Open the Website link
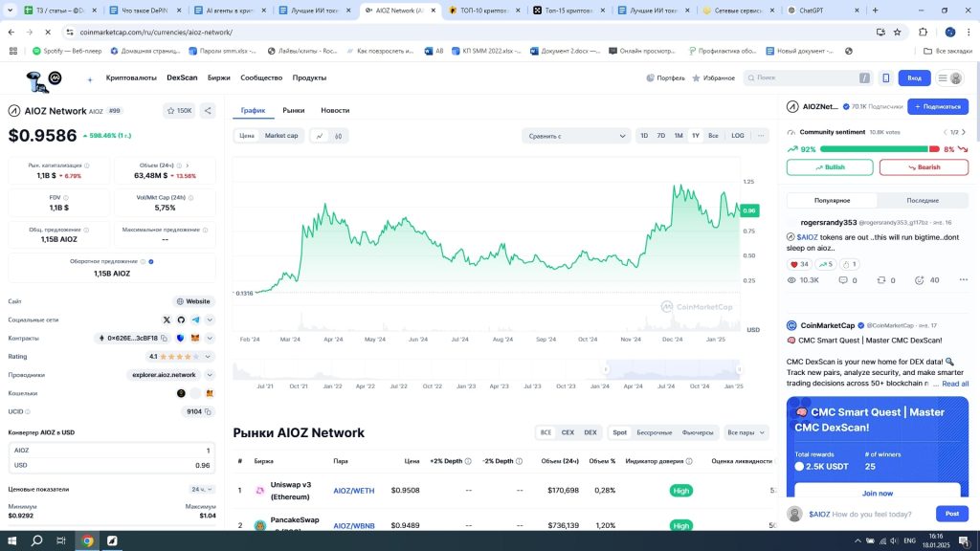The height and width of the screenshot is (551, 980). [193, 301]
